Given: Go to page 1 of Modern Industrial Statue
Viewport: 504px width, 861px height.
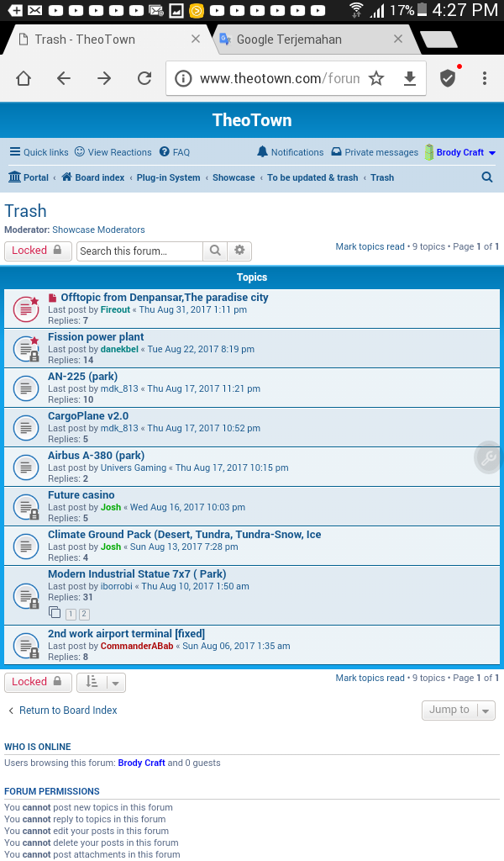Looking at the screenshot, I should point(71,614).
